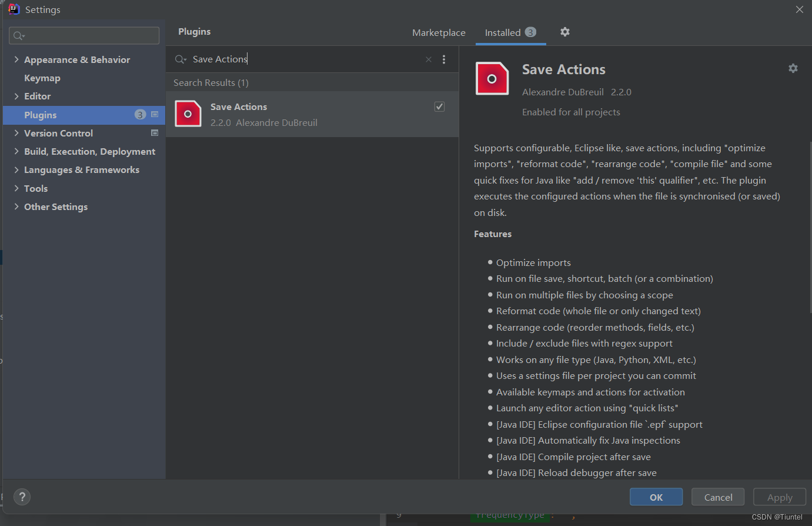This screenshot has height=526, width=812.
Task: Select Languages & Frameworks label in the tree
Action: point(82,169)
